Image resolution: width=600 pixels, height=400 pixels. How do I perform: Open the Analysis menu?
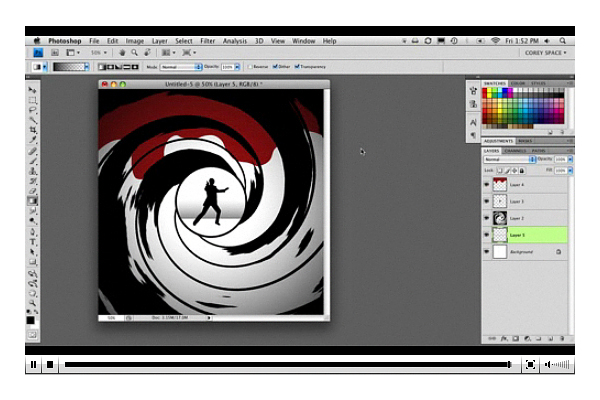click(x=235, y=41)
